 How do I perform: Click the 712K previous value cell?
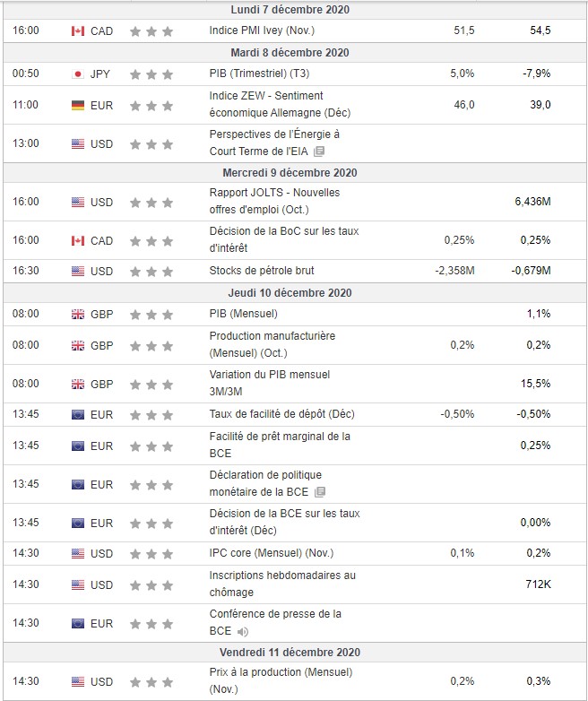pyautogui.click(x=538, y=584)
